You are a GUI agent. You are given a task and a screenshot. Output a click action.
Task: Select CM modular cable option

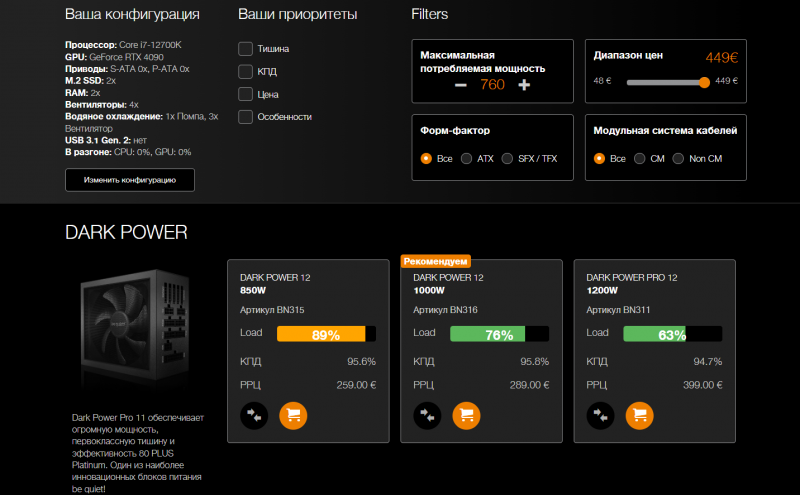[x=640, y=158]
